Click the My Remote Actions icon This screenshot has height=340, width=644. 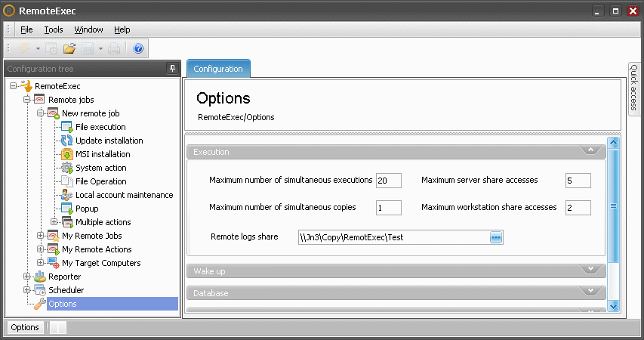(54, 249)
